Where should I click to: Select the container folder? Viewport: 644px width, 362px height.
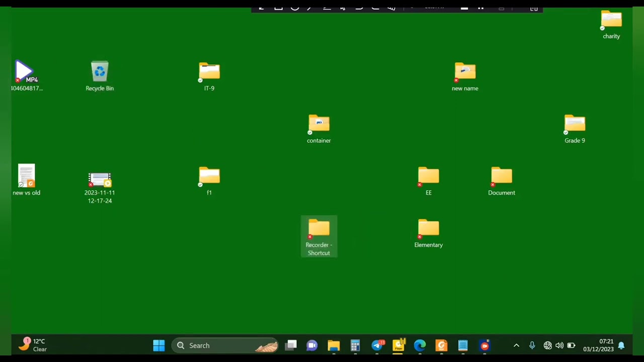[319, 129]
